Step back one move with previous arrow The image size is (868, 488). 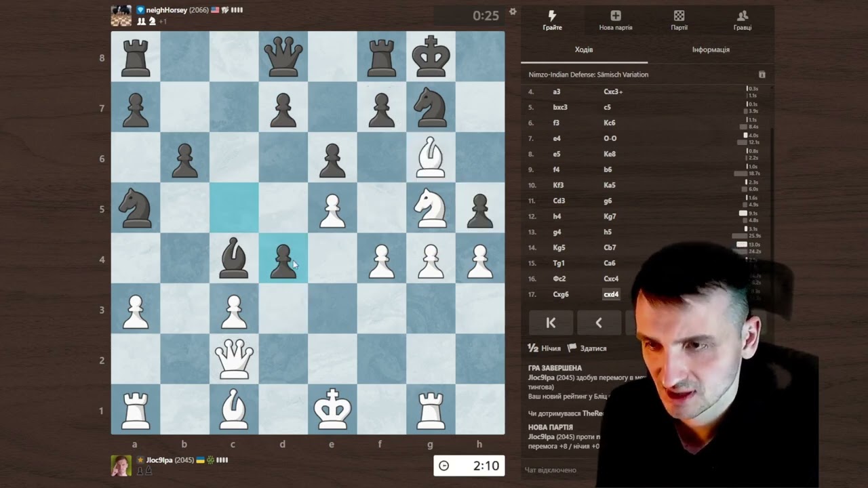[599, 323]
